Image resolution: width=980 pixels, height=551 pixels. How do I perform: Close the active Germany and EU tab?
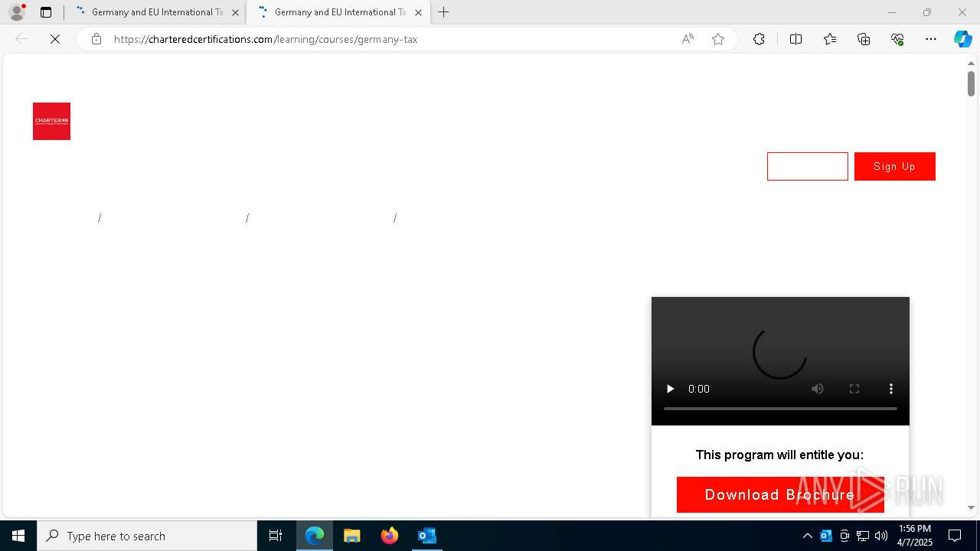click(x=418, y=12)
